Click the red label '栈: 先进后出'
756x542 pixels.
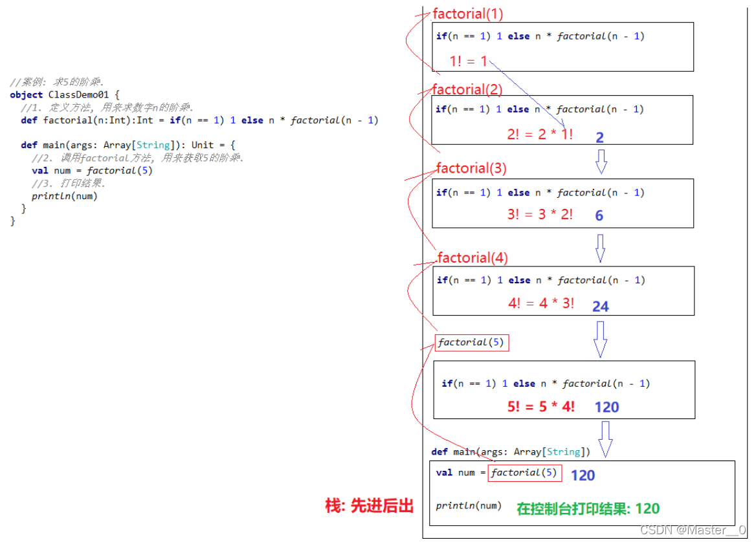(x=370, y=506)
